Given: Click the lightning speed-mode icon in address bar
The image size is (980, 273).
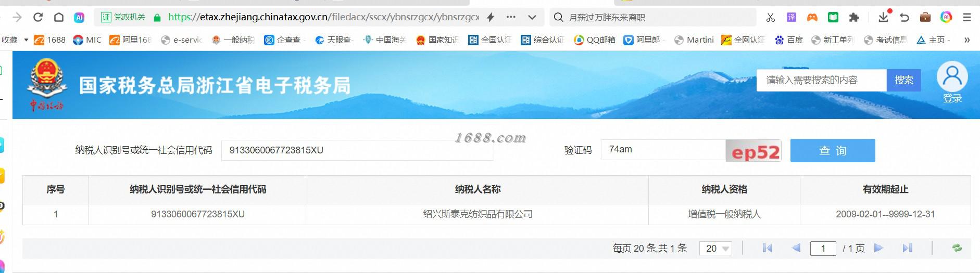Looking at the screenshot, I should [490, 17].
